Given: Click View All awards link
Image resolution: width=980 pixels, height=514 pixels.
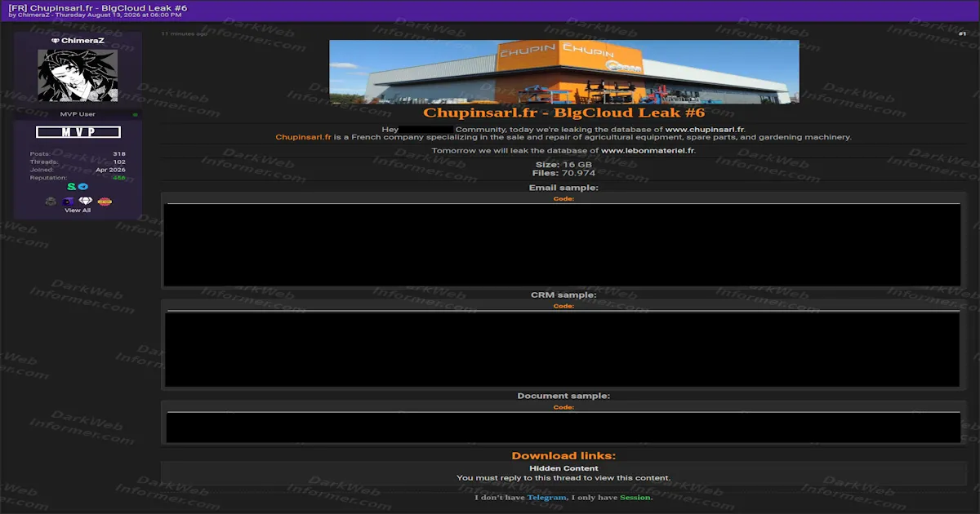Looking at the screenshot, I should (78, 210).
